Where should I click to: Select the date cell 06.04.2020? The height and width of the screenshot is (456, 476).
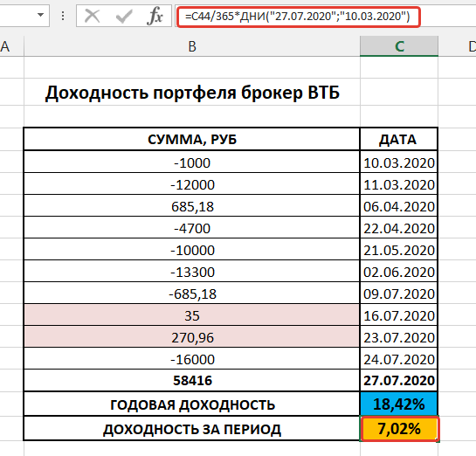398,205
